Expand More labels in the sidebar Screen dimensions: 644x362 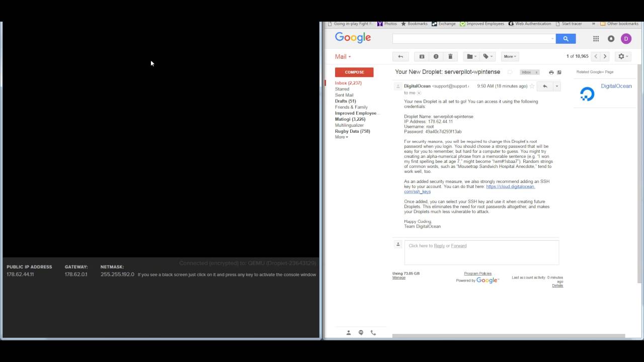[342, 137]
